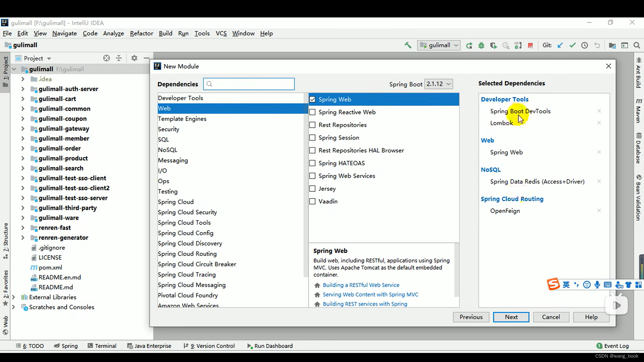
Task: Open Maven tool window
Action: coord(639,111)
